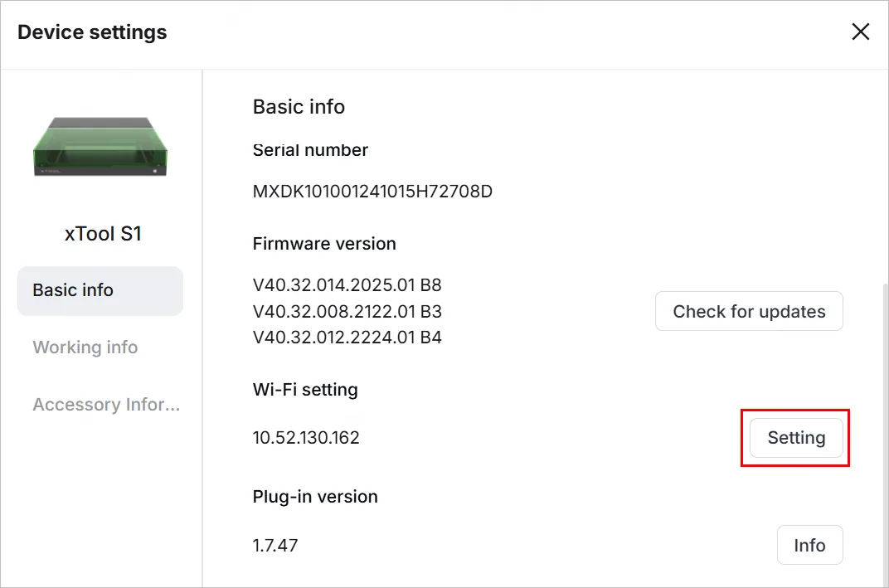Screen dimensions: 889x588
Task: Open the Accessory Infor... tab
Action: 106,404
